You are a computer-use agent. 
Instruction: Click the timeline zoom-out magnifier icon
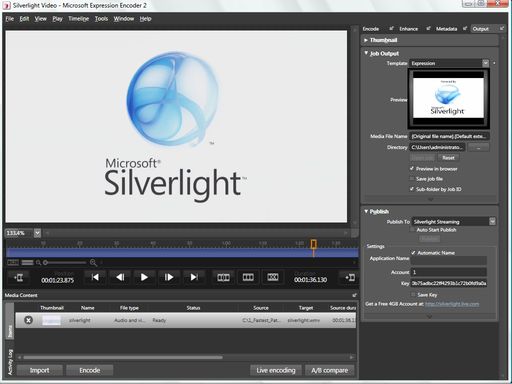coord(38,263)
